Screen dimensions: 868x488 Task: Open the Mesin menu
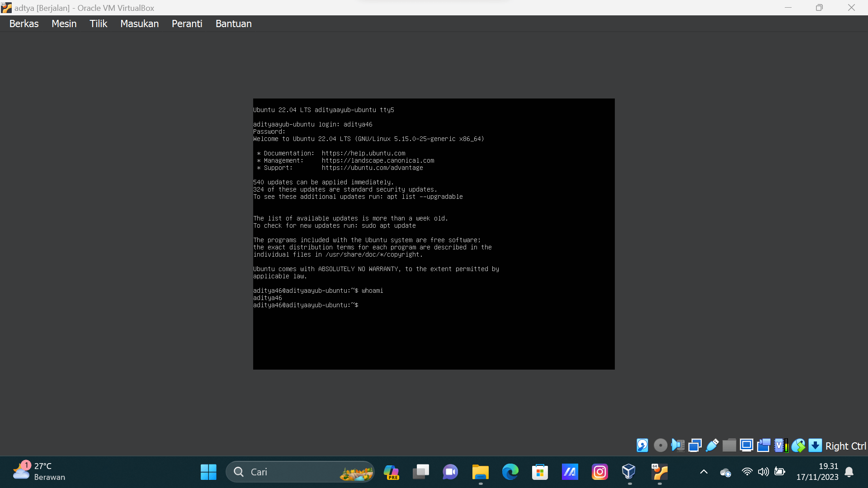(64, 23)
